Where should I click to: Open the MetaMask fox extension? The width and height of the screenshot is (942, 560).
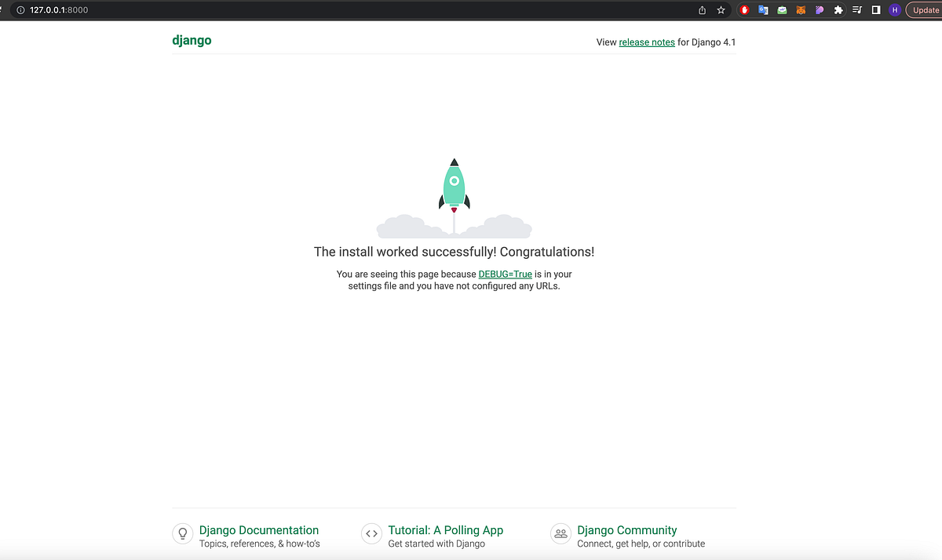(800, 9)
